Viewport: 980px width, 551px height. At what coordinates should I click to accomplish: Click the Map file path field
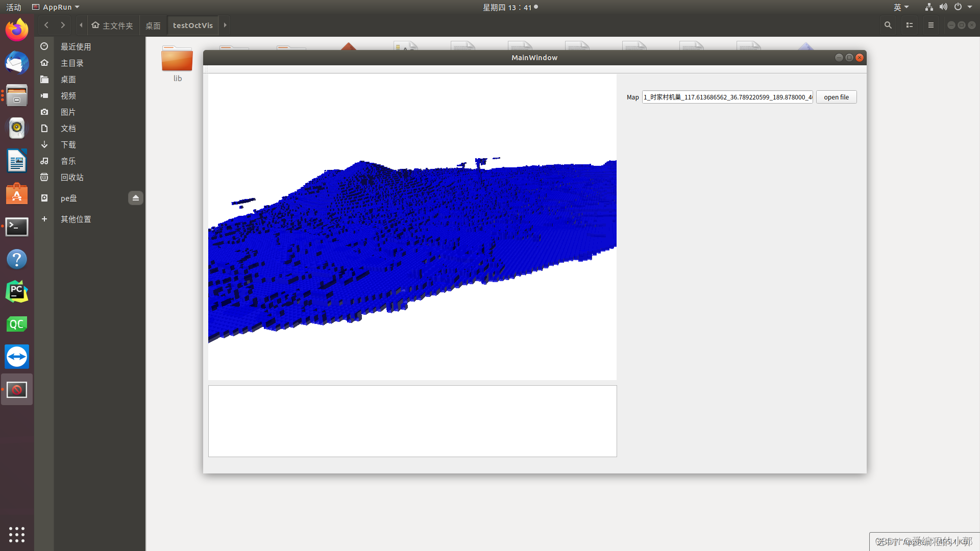727,97
